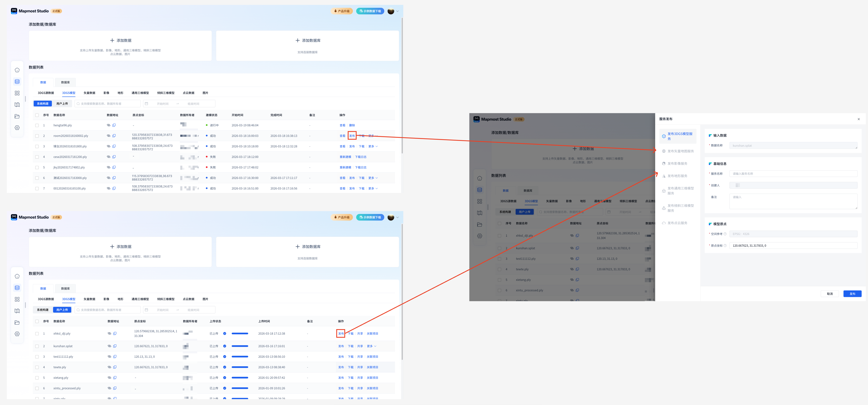The width and height of the screenshot is (868, 405).
Task: Check the box for hengtai96.ply row
Action: click(x=37, y=125)
